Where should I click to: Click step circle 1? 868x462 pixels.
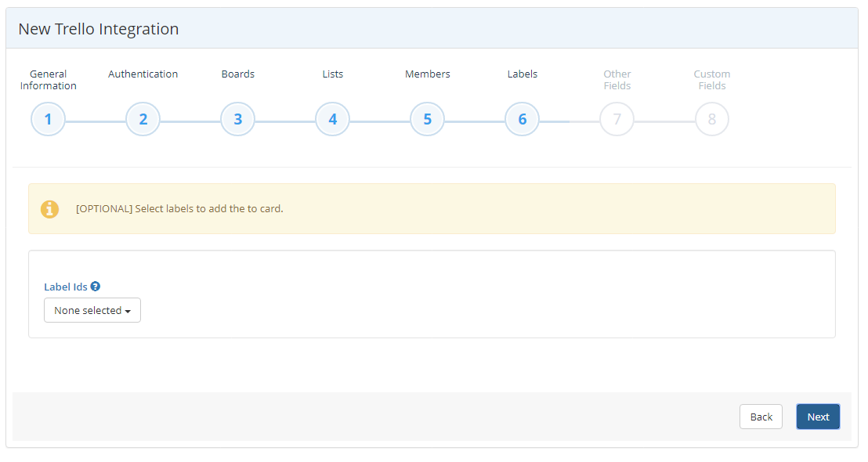point(48,118)
